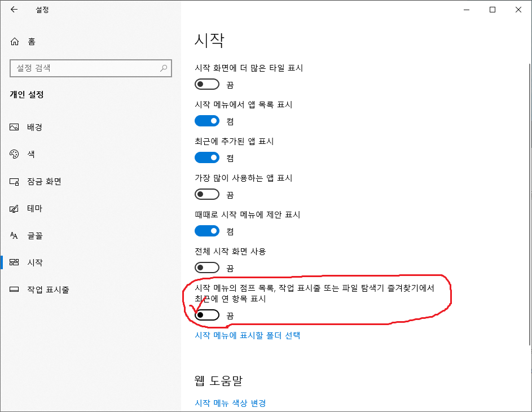Open Fonts (글꼴) icon
The image size is (532, 412).
pos(15,235)
